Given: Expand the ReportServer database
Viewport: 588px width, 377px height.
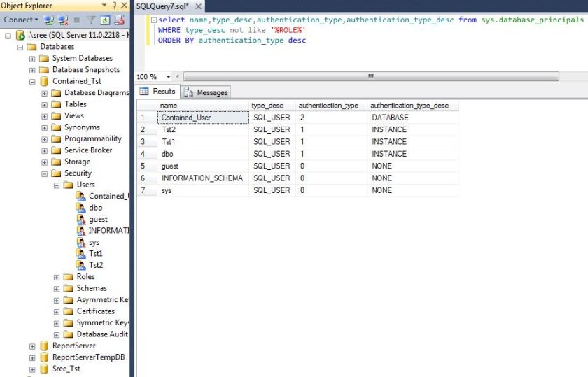Looking at the screenshot, I should pos(32,346).
